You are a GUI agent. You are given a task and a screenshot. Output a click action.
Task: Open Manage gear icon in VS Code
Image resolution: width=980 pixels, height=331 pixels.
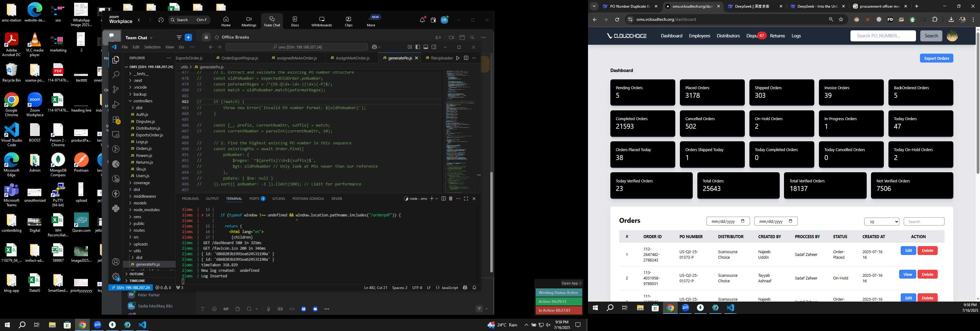(116, 276)
